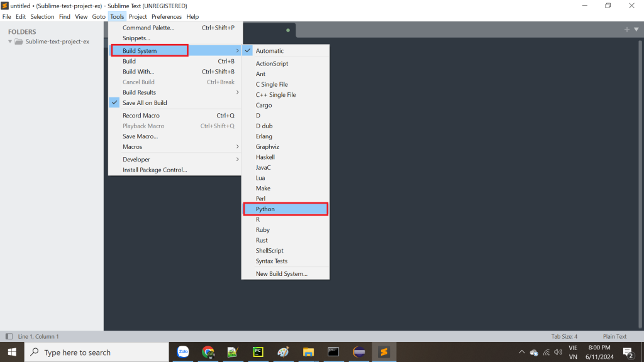Choose Python as the build system
This screenshot has width=644, height=362.
click(x=286, y=209)
